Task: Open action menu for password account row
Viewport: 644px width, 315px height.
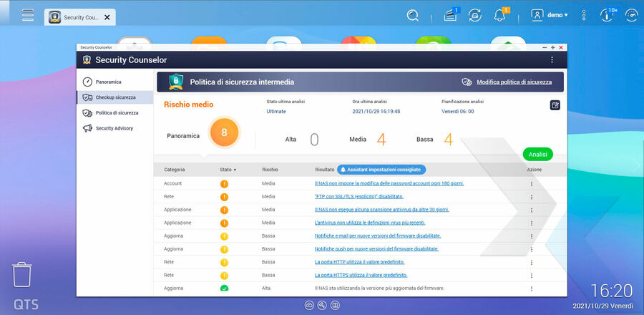Action: (531, 184)
